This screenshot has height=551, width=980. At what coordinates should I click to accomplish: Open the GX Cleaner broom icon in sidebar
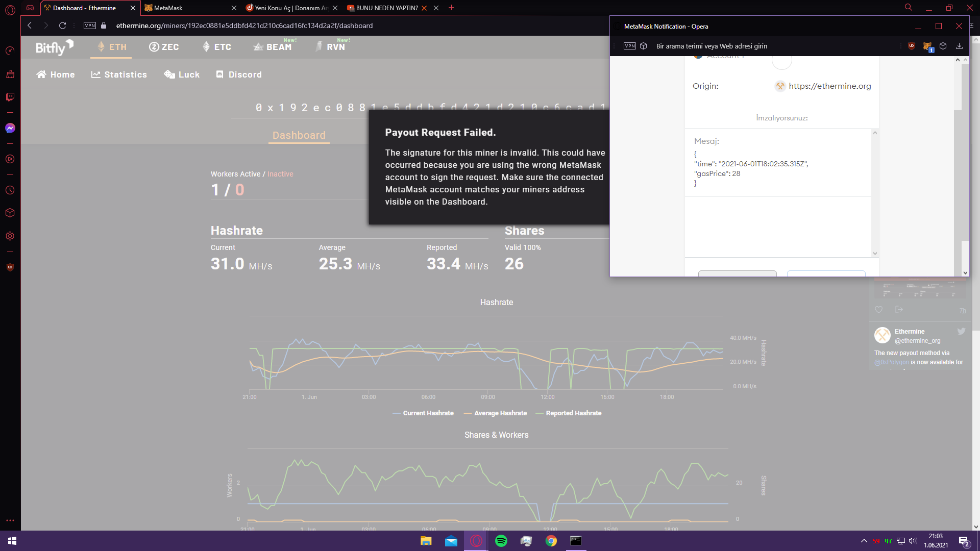point(10,74)
